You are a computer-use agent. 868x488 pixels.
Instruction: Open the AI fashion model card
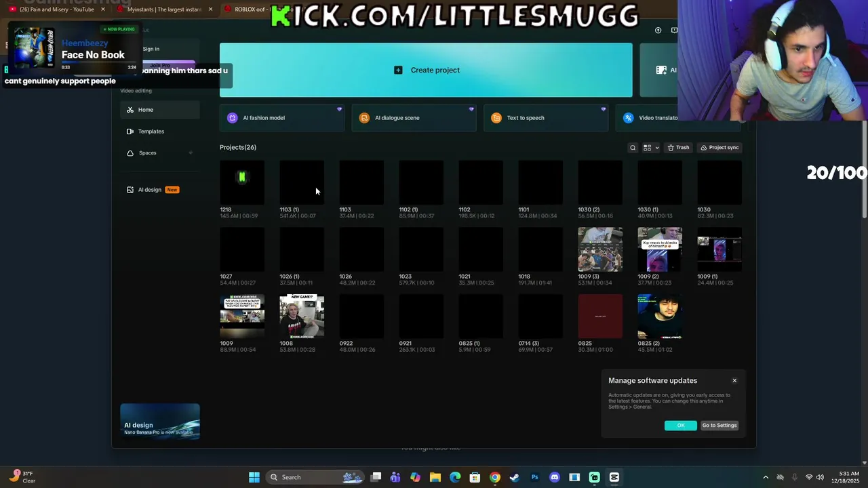[x=282, y=118]
